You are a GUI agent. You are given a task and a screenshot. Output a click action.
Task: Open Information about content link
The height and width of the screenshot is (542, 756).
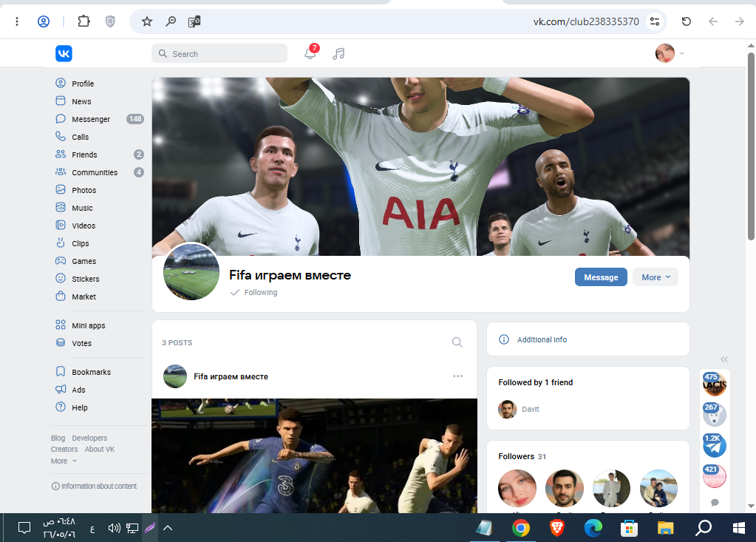[94, 486]
